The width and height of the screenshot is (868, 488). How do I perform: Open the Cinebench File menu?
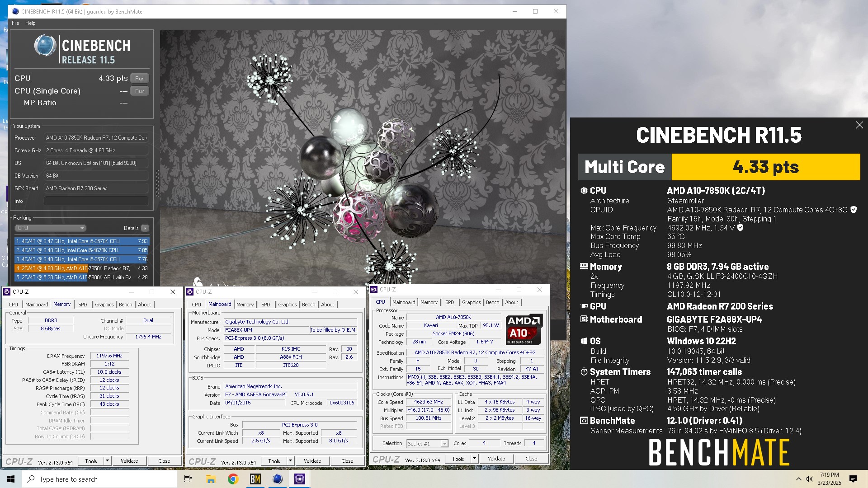(15, 23)
